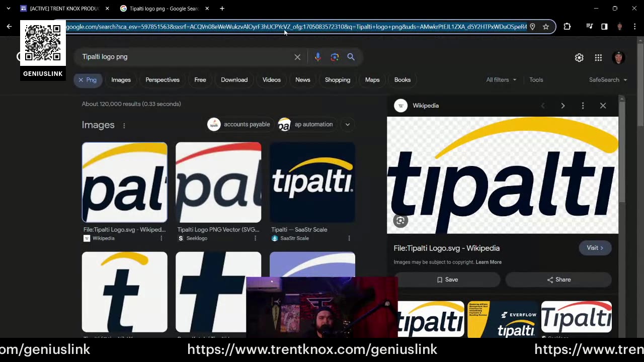The height and width of the screenshot is (362, 644).
Task: Select the red-arc Seeklogo Tipalti thumbnail
Action: point(218,182)
